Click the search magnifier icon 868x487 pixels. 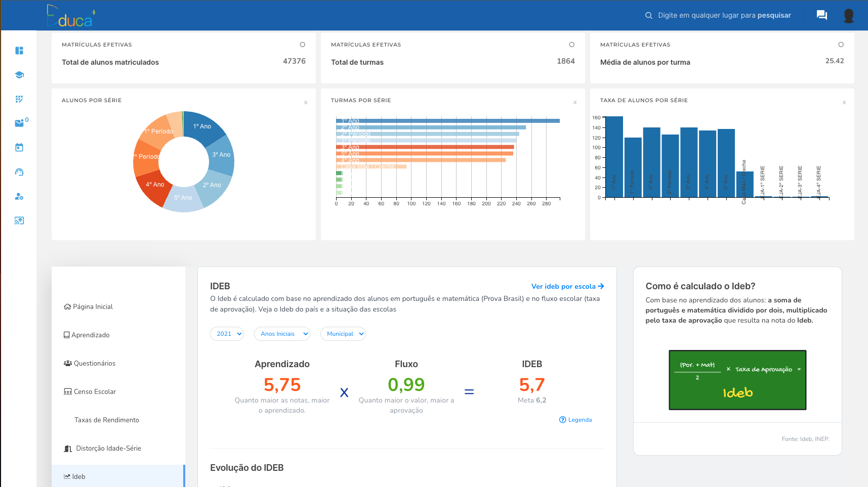click(648, 16)
